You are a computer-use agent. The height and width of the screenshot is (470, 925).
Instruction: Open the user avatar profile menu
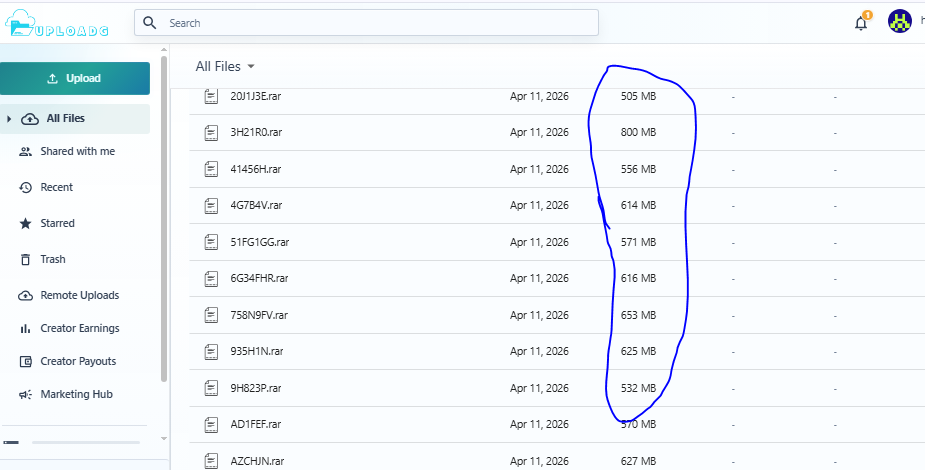pos(900,22)
